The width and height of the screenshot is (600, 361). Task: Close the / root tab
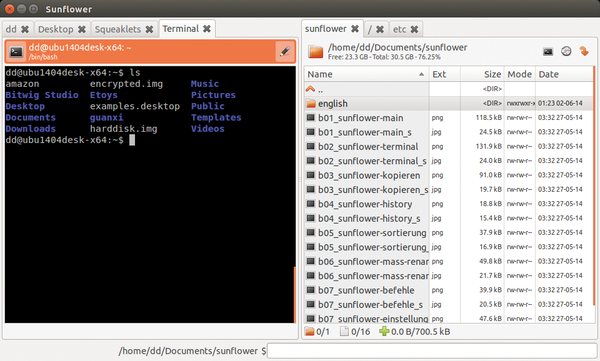[x=380, y=29]
